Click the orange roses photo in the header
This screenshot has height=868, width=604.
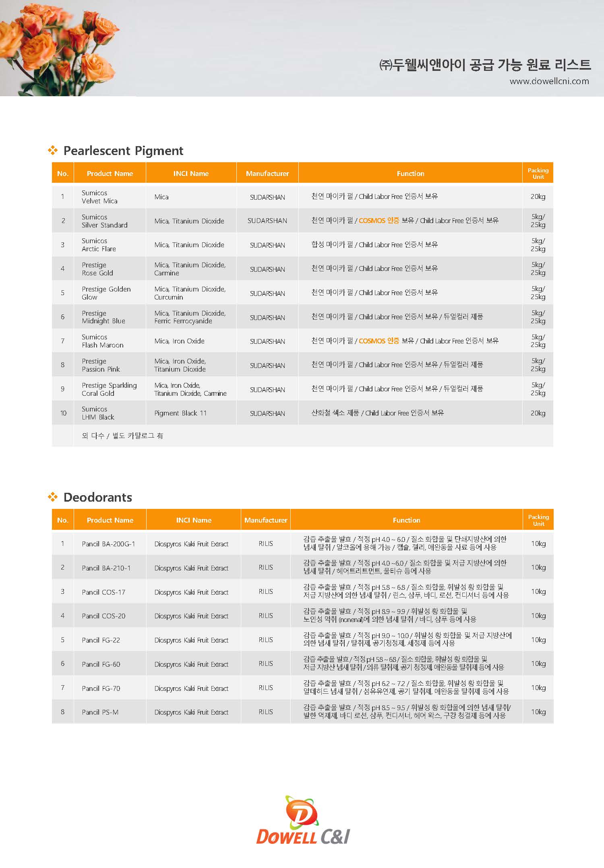click(60, 48)
